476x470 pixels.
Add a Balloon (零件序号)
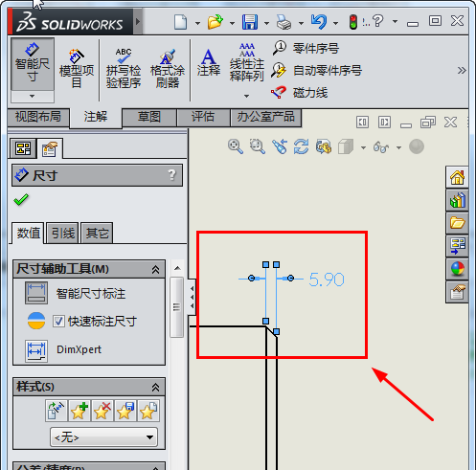click(306, 49)
